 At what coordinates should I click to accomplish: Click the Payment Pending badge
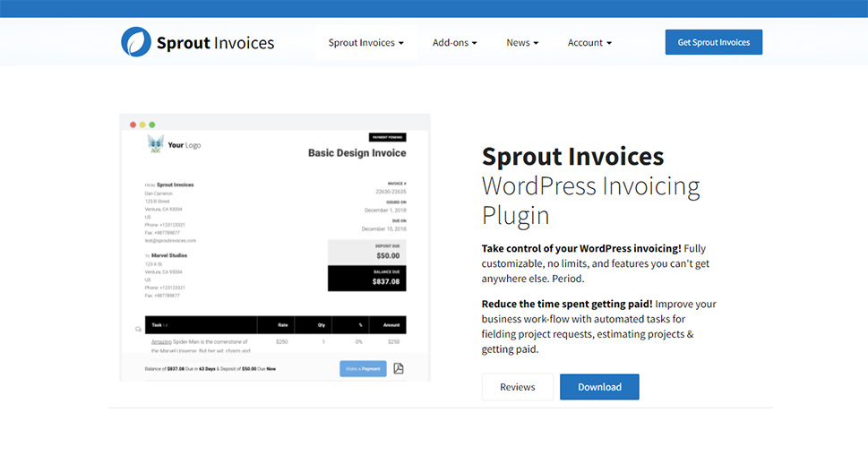[x=388, y=137]
